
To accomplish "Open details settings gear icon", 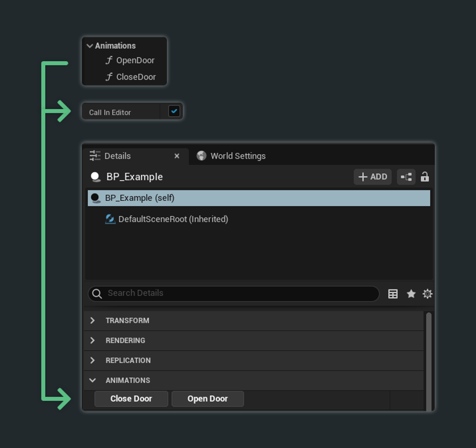I will click(427, 294).
